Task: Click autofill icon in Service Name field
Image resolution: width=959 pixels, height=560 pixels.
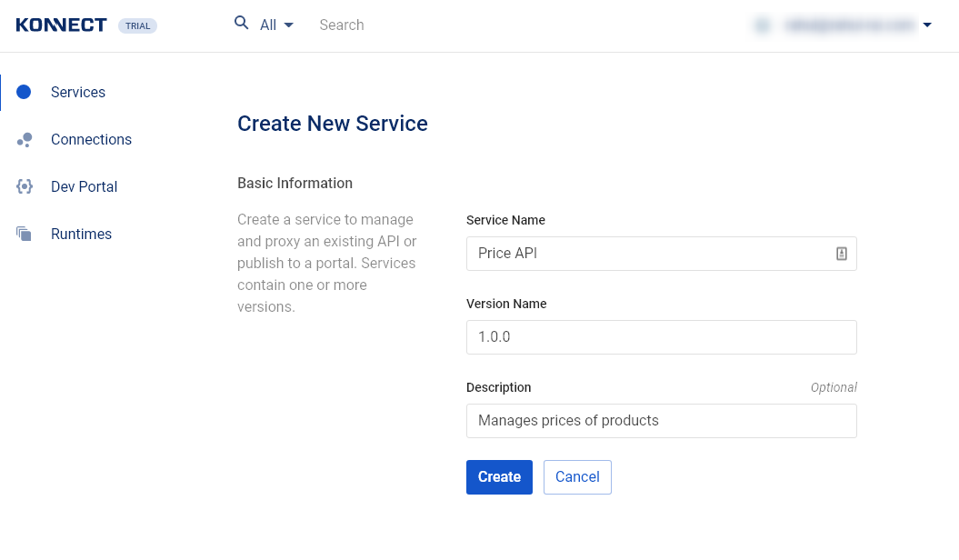Action: (x=842, y=254)
